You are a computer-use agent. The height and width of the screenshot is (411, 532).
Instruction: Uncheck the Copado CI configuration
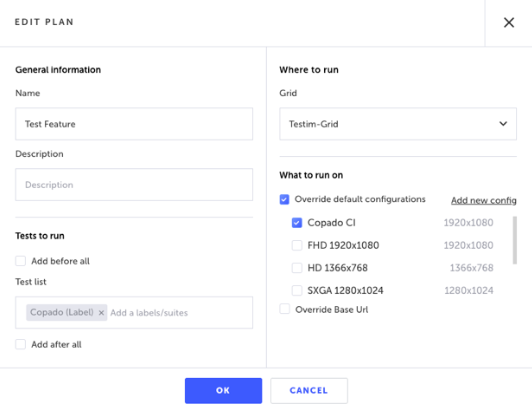(x=297, y=223)
